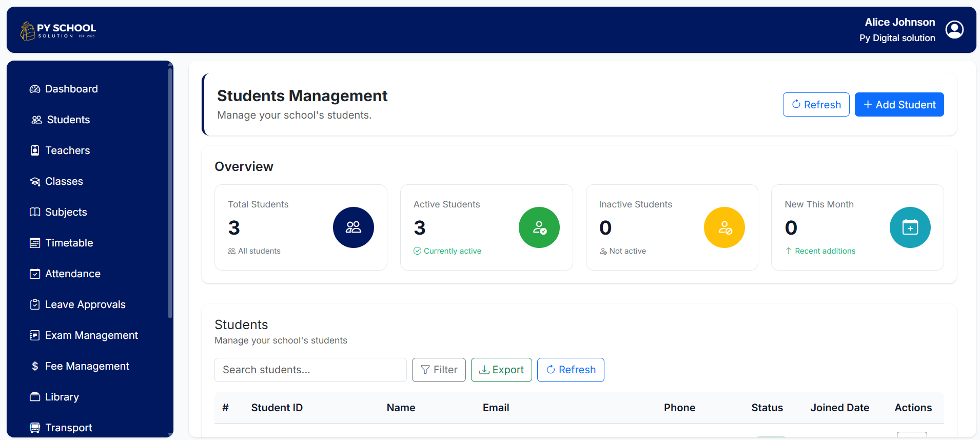
Task: Click the Email column header
Action: pyautogui.click(x=496, y=408)
